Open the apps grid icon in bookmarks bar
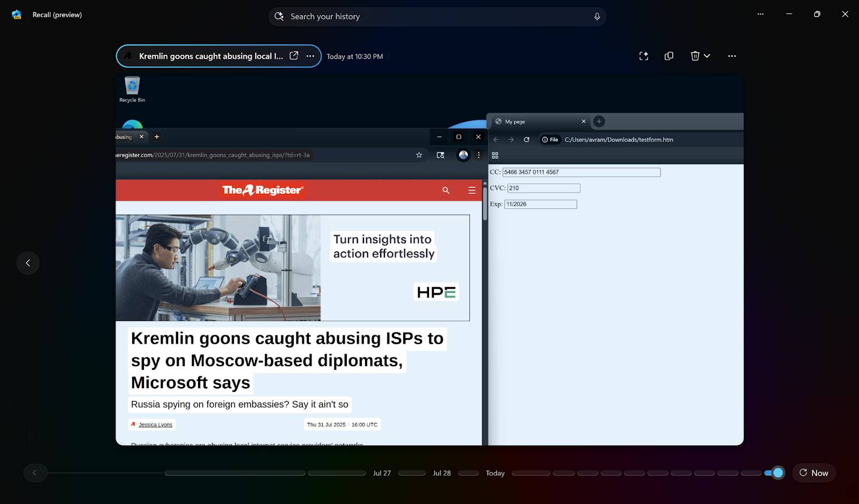The width and height of the screenshot is (859, 504). coord(495,155)
